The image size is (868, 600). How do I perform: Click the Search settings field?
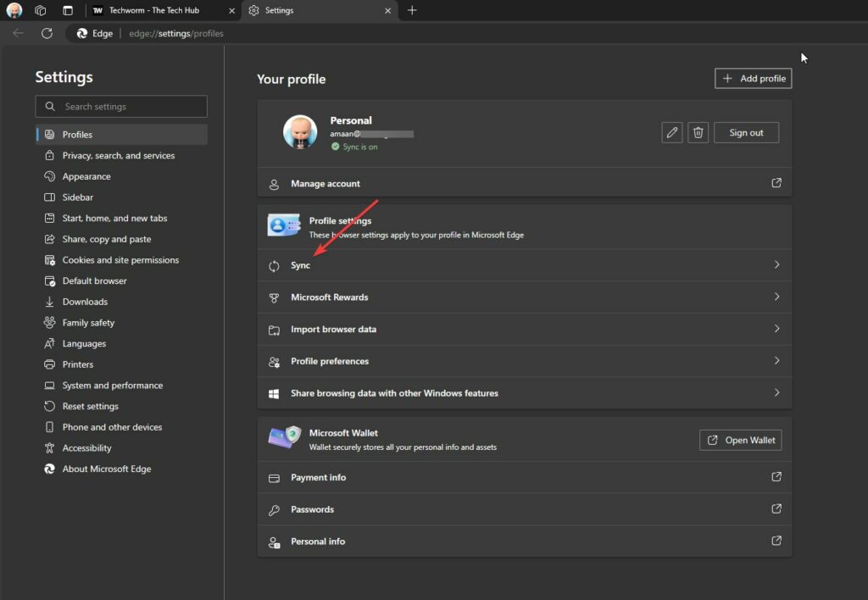click(121, 106)
